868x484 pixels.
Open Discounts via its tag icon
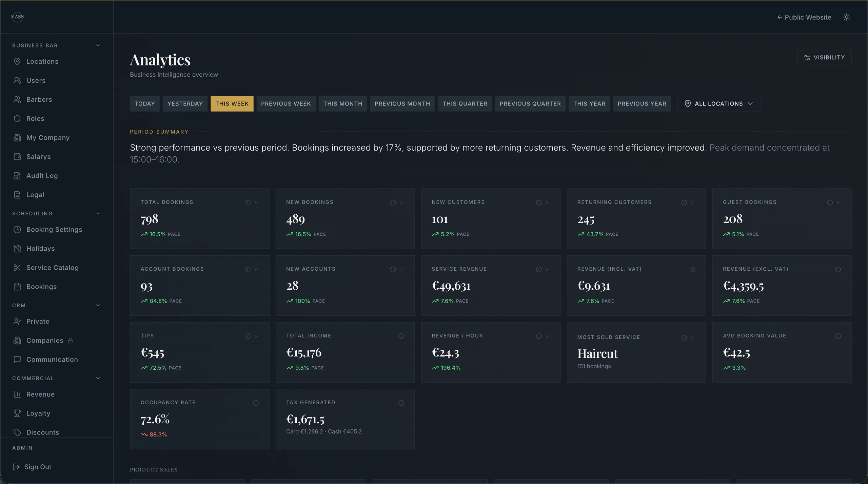tap(17, 432)
